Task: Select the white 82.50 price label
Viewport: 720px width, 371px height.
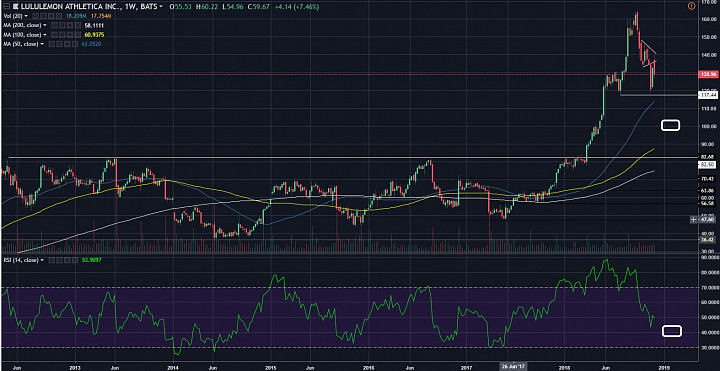Action: [x=708, y=164]
